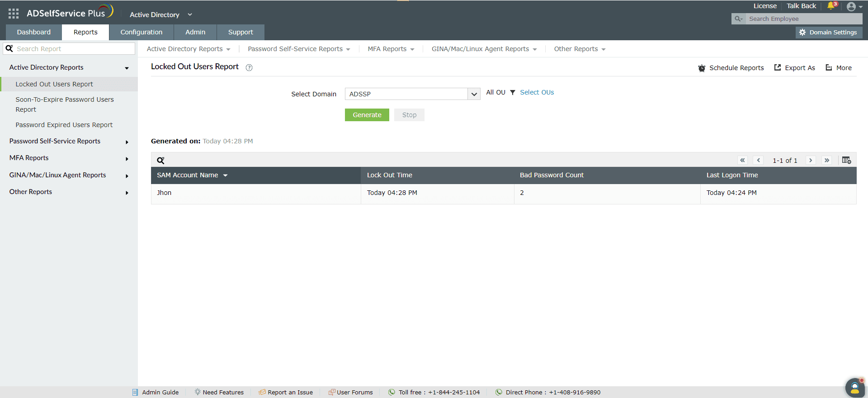The height and width of the screenshot is (398, 868).
Task: Open the MFA Reports top dropdown menu
Action: click(391, 49)
